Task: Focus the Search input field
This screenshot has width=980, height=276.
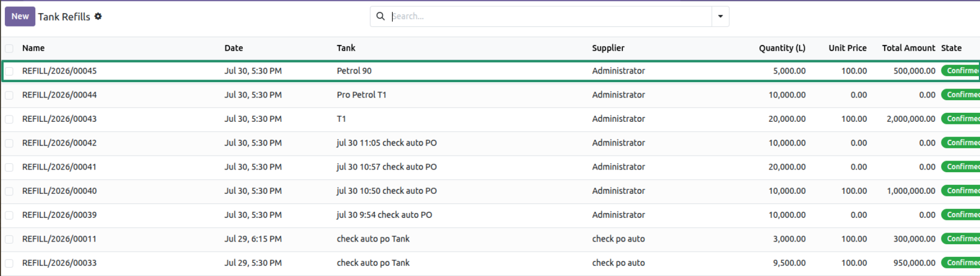Action: 550,16
